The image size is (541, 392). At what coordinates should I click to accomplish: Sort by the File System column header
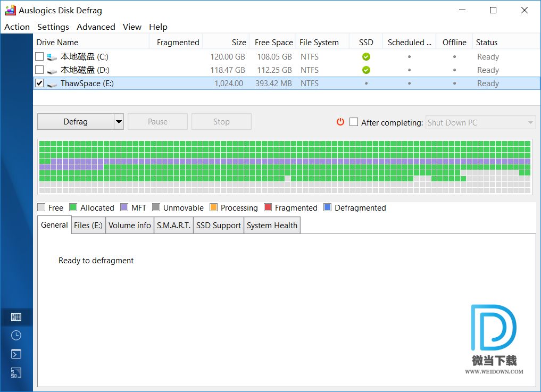(322, 42)
